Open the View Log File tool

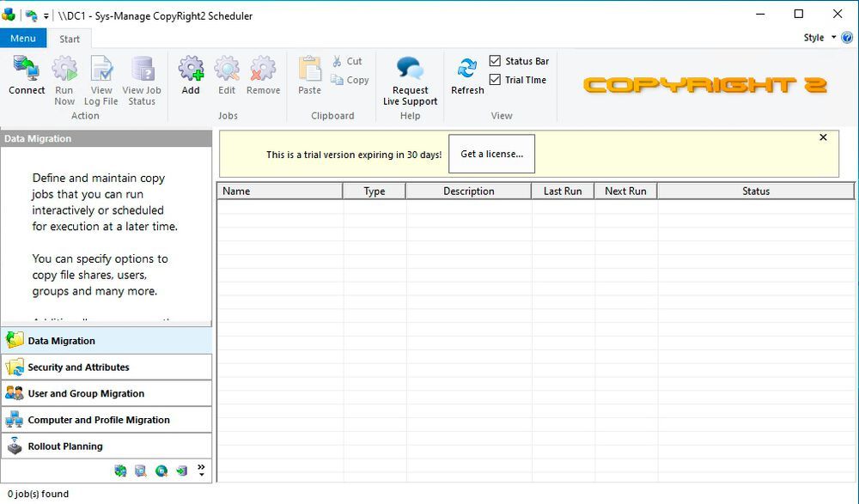[101, 77]
